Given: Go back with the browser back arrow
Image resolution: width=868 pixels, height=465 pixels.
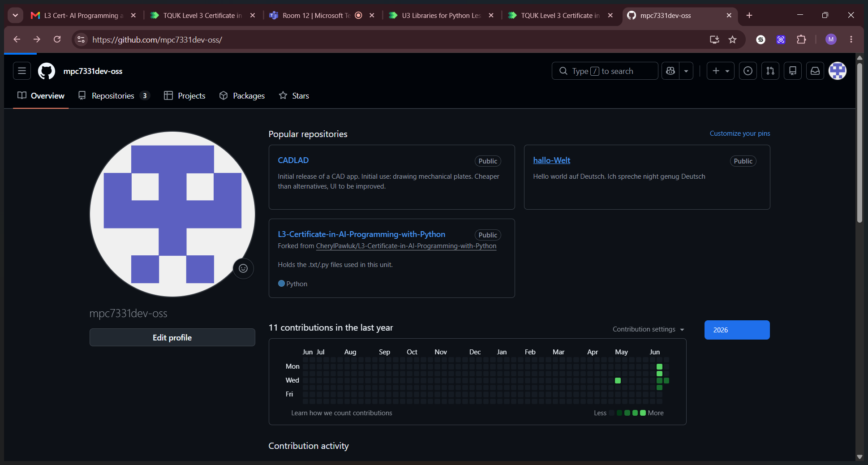Looking at the screenshot, I should [17, 39].
